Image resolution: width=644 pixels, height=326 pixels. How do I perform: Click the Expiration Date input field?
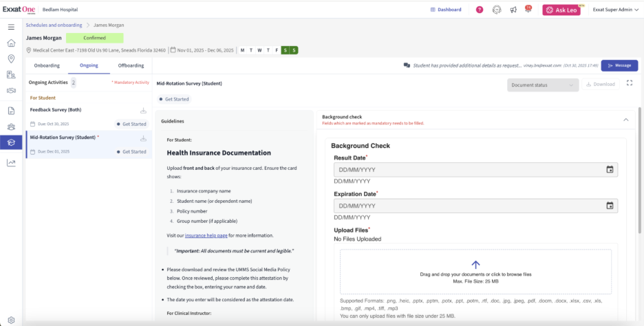[x=468, y=206]
